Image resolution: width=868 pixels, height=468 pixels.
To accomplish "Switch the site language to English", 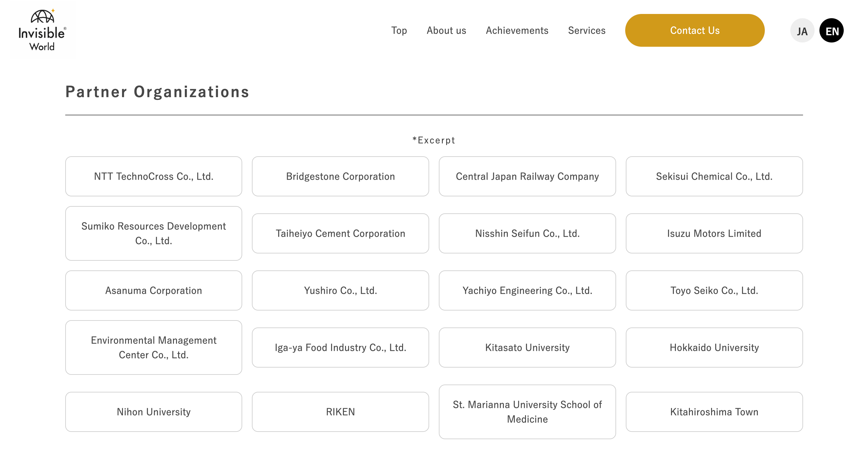I will [832, 31].
